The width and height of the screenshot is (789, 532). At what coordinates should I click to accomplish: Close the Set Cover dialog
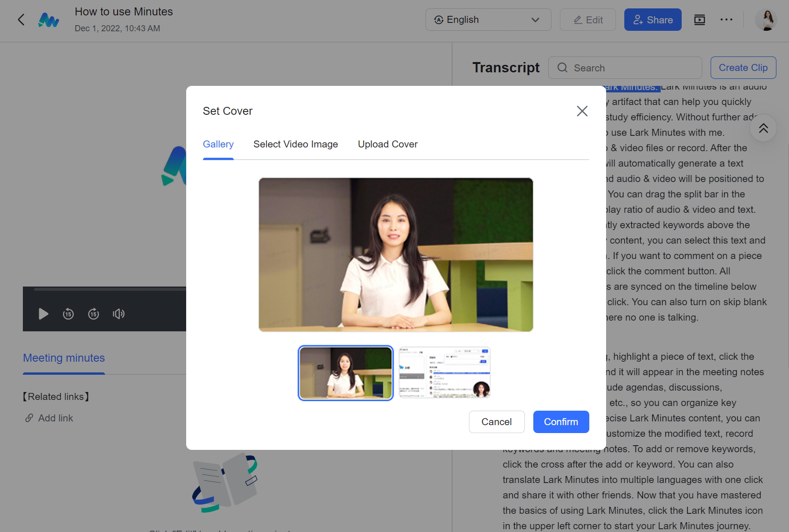582,111
